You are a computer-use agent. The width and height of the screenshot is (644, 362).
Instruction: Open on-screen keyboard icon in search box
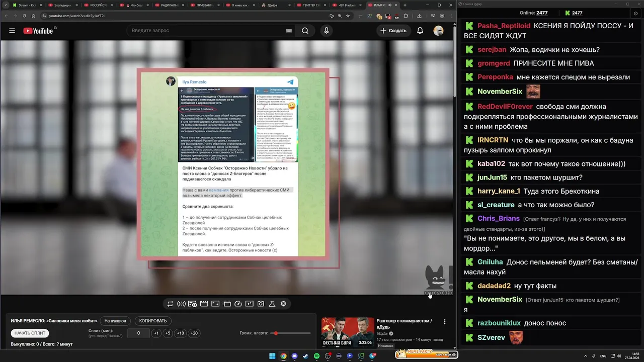click(x=289, y=31)
